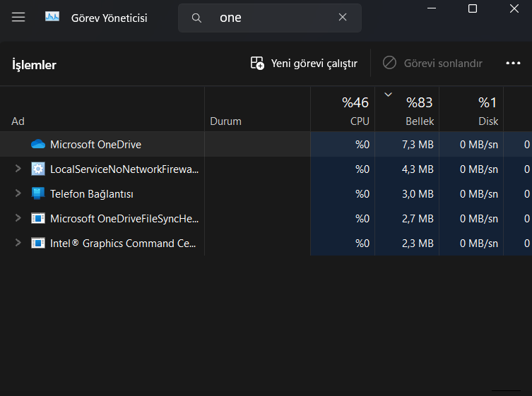532x396 pixels.
Task: Click Görevi sonlandır button
Action: pos(432,64)
